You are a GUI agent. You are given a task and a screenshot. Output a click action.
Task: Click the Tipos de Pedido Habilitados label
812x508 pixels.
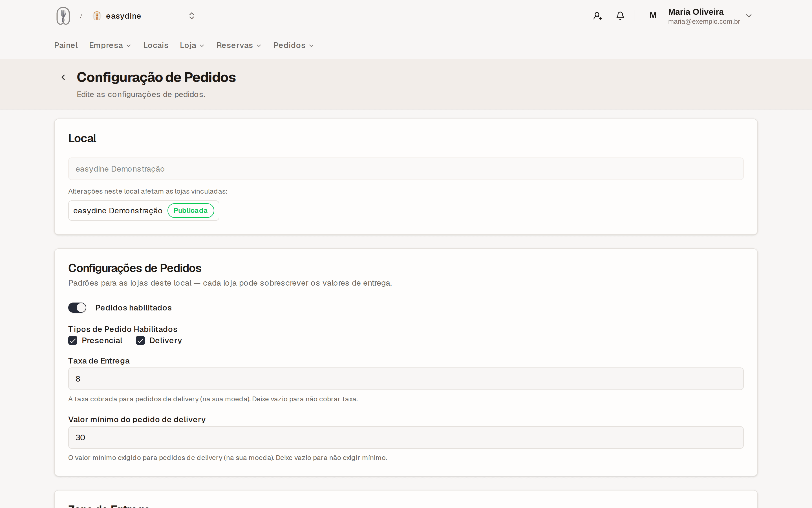point(122,329)
